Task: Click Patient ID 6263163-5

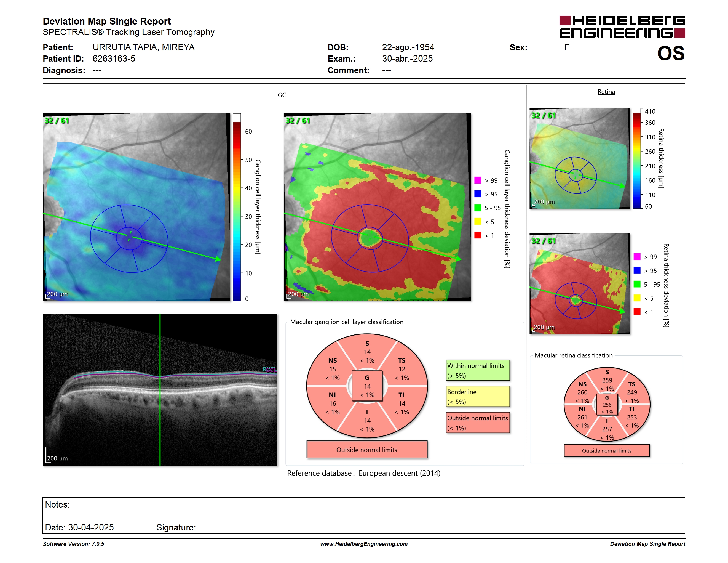Action: (114, 59)
